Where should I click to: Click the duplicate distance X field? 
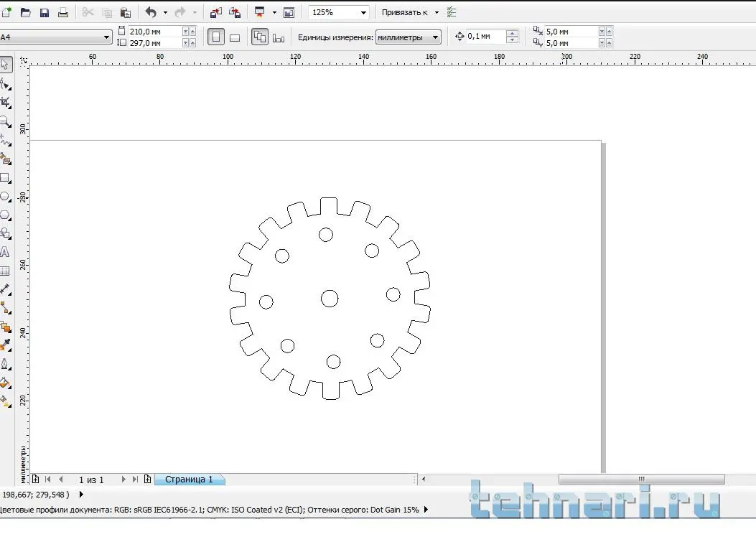click(571, 32)
